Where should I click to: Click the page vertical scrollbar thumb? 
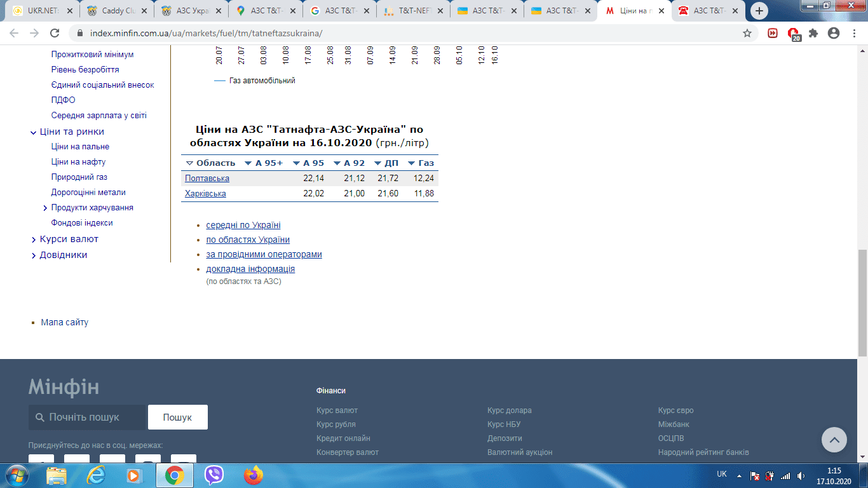pyautogui.click(x=862, y=302)
